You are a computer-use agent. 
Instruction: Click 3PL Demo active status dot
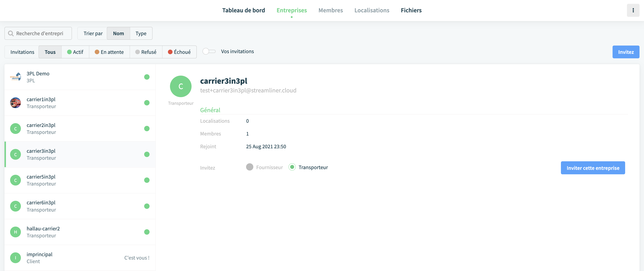click(147, 77)
